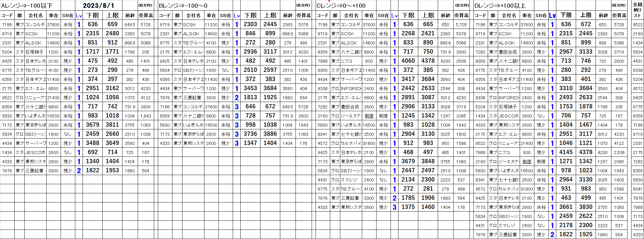Select upper limit 659 in A range
Screen dimensions: 644x239
click(112, 24)
